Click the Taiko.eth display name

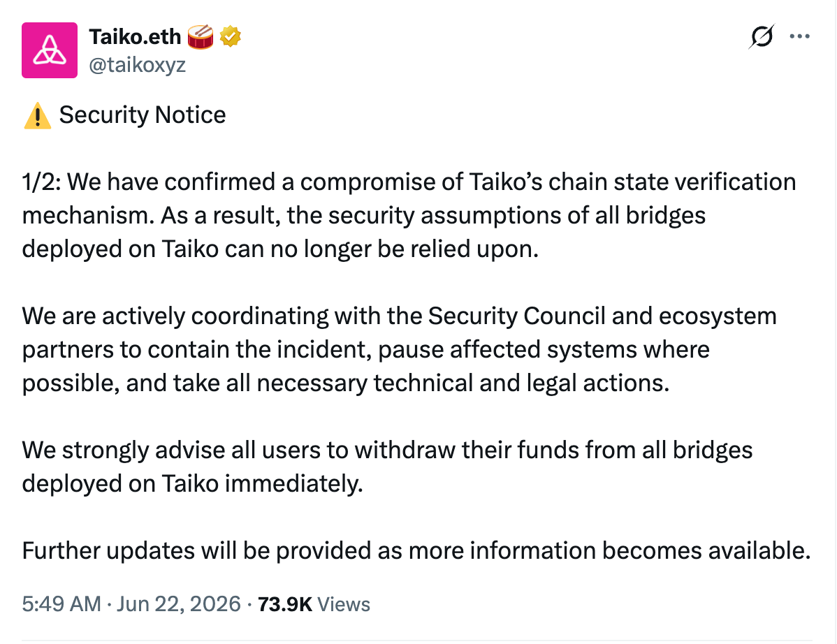(135, 37)
